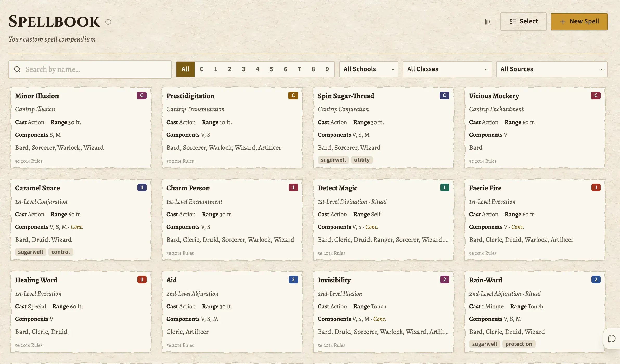
Task: Filter spells by level 9
Action: pyautogui.click(x=327, y=69)
